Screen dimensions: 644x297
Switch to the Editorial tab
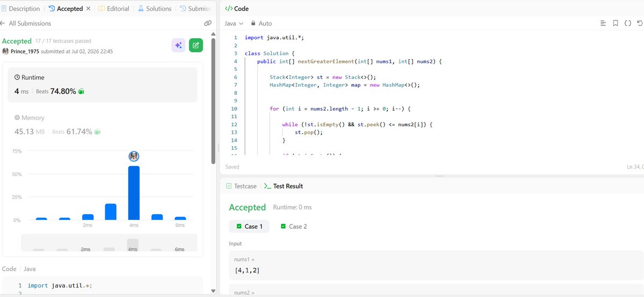(114, 9)
